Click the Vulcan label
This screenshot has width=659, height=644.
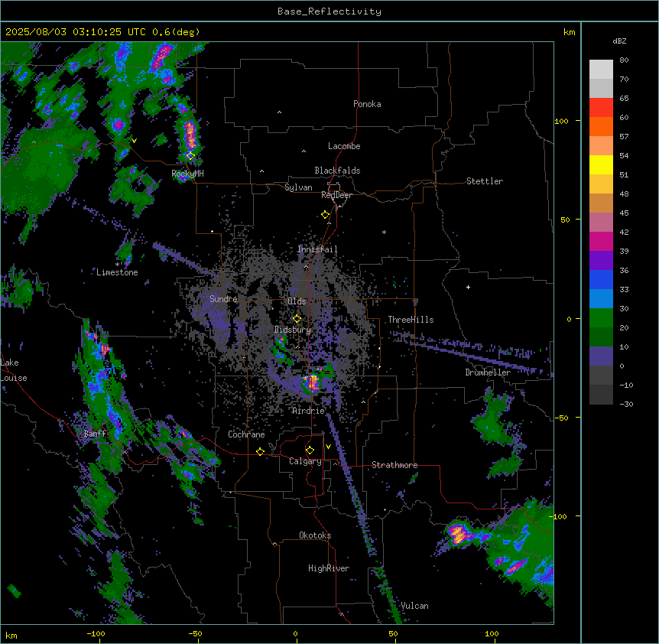[x=414, y=606]
